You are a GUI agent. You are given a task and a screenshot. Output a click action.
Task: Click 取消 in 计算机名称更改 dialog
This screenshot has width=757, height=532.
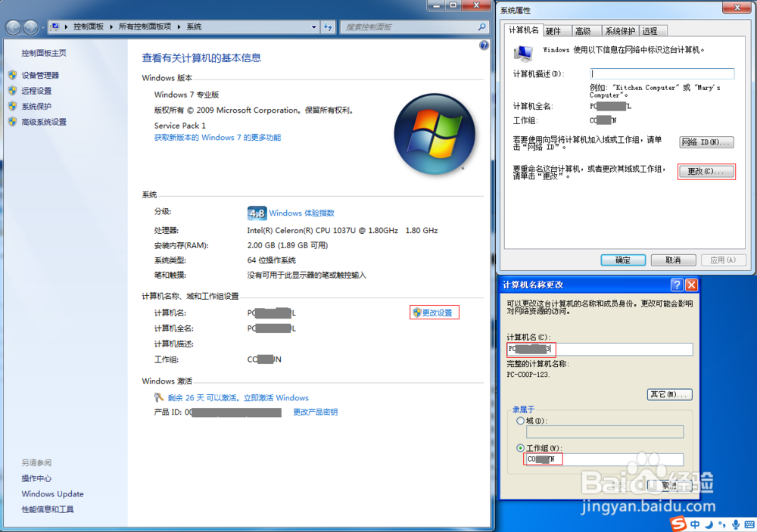(669, 485)
